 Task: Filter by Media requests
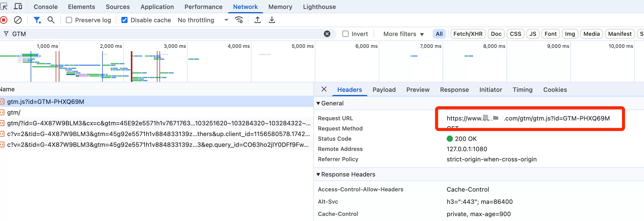click(592, 34)
